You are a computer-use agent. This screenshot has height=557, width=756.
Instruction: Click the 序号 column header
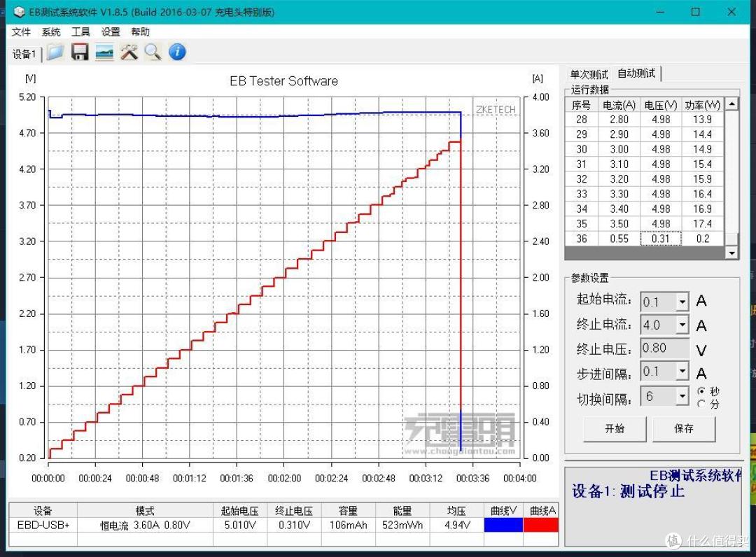click(582, 105)
